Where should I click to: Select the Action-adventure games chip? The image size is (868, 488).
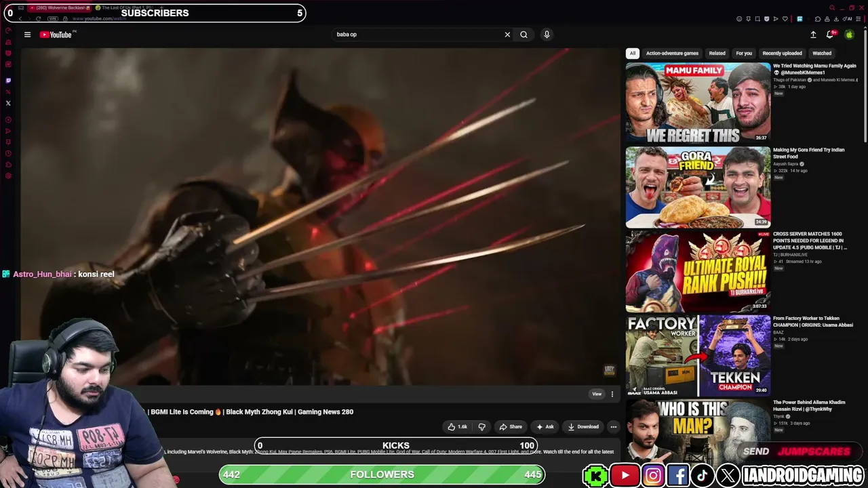coord(672,54)
